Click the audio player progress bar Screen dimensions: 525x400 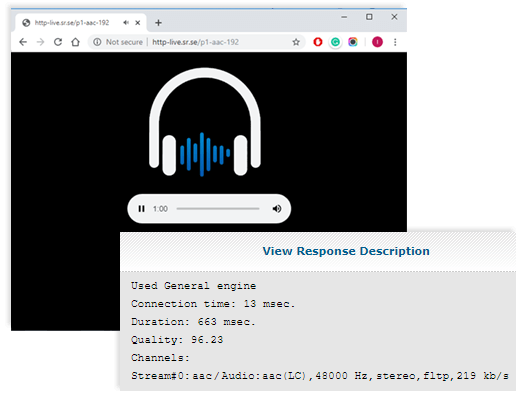point(218,209)
